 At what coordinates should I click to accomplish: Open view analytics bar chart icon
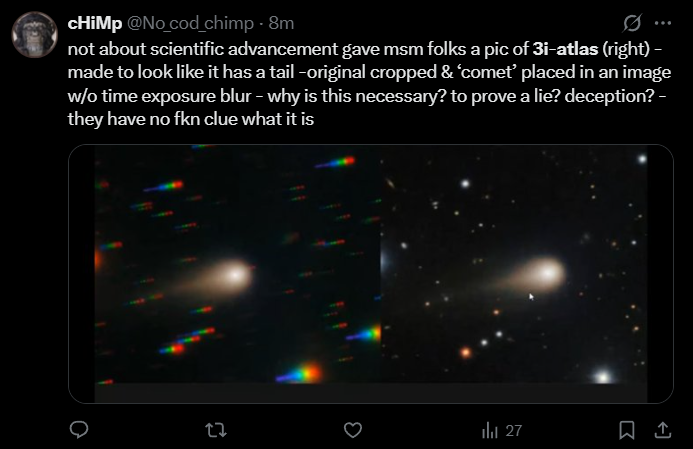click(490, 430)
